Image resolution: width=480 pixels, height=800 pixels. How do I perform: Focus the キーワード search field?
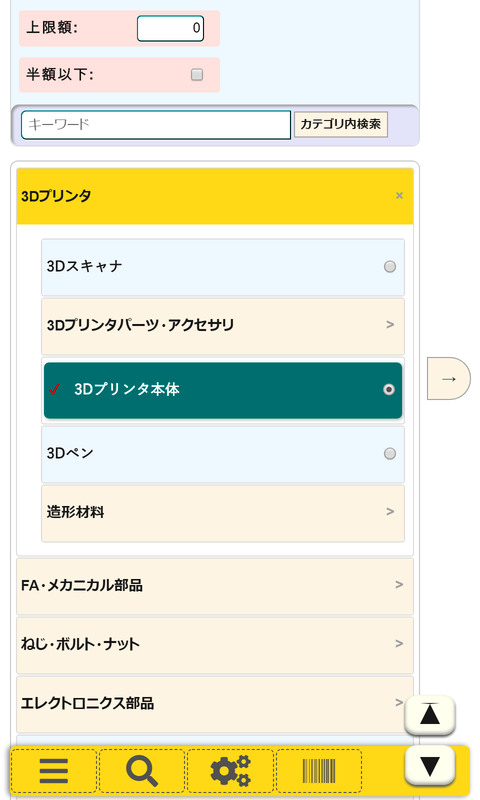click(156, 125)
